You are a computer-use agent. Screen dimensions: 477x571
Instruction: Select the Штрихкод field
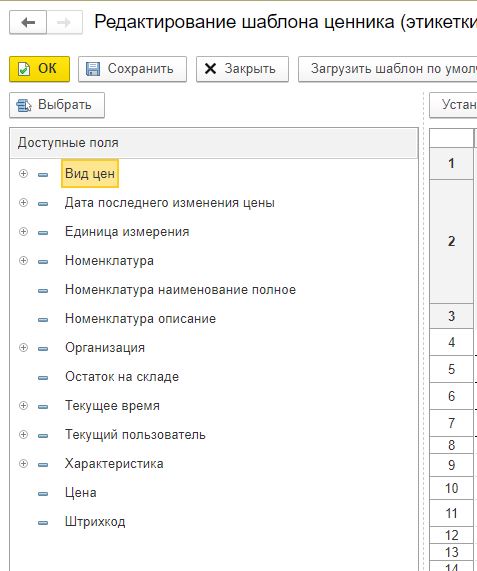tap(95, 522)
